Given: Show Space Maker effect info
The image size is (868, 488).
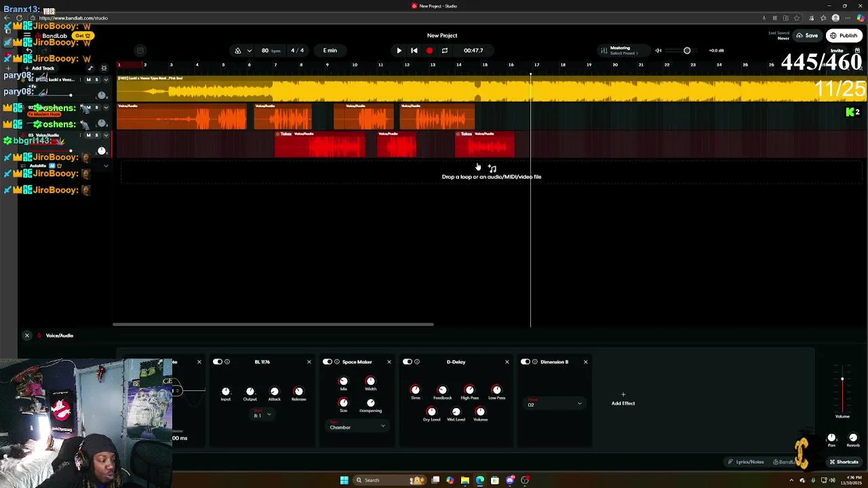Looking at the screenshot, I should (x=336, y=362).
